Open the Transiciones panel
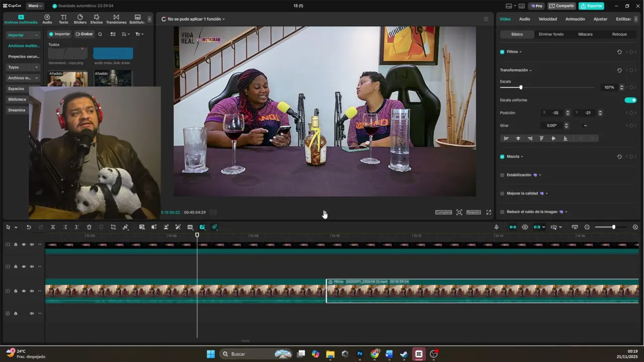This screenshot has width=644, height=362. pyautogui.click(x=116, y=19)
